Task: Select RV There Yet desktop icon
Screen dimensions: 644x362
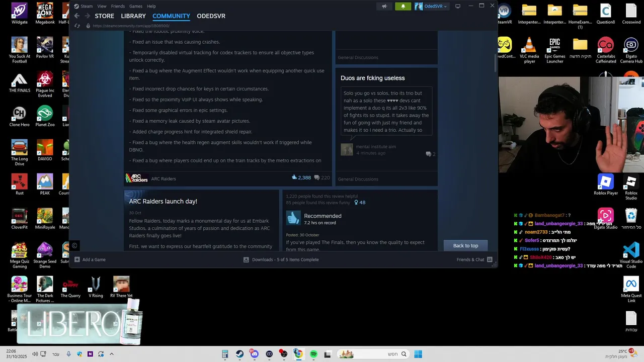Action: point(121,287)
